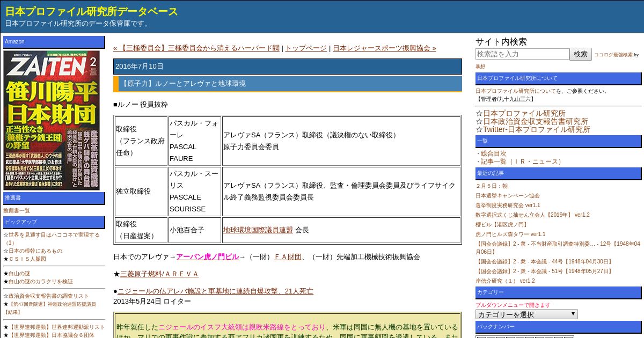Open 国会会議録 衆 本会議 51号 link
This screenshot has width=644, height=338.
(x=544, y=271)
